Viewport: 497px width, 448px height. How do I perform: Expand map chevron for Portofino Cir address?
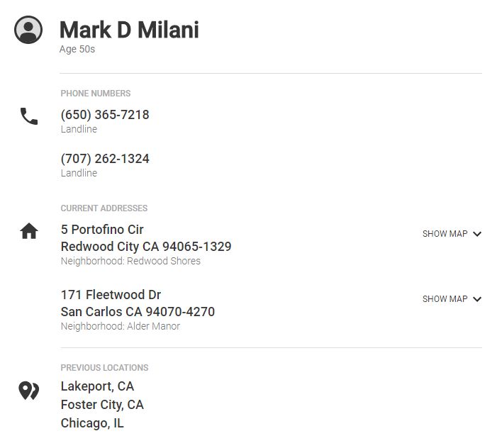point(477,234)
